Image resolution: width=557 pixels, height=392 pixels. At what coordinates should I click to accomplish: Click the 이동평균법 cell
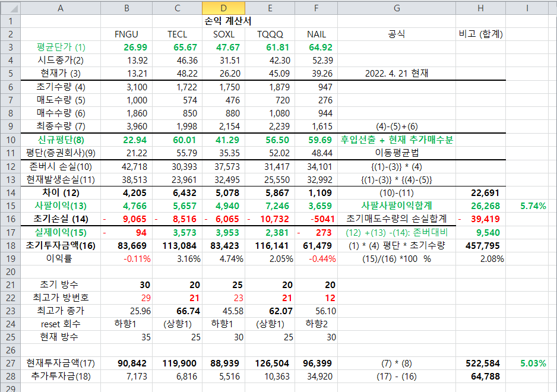point(397,153)
